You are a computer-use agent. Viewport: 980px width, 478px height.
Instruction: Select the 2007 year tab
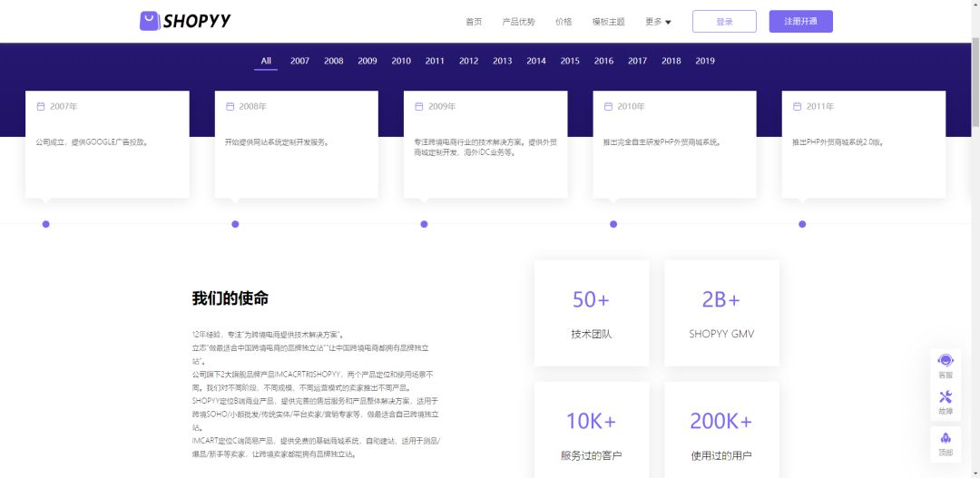(x=300, y=61)
